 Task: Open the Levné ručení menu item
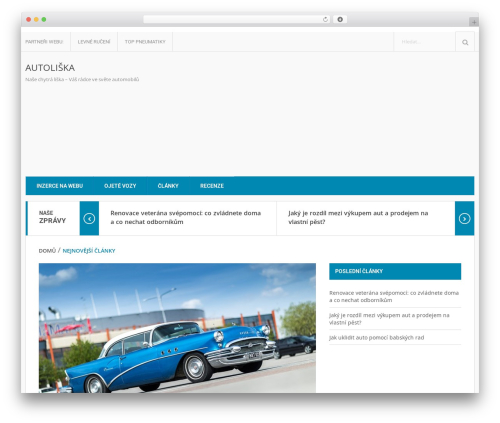point(94,42)
